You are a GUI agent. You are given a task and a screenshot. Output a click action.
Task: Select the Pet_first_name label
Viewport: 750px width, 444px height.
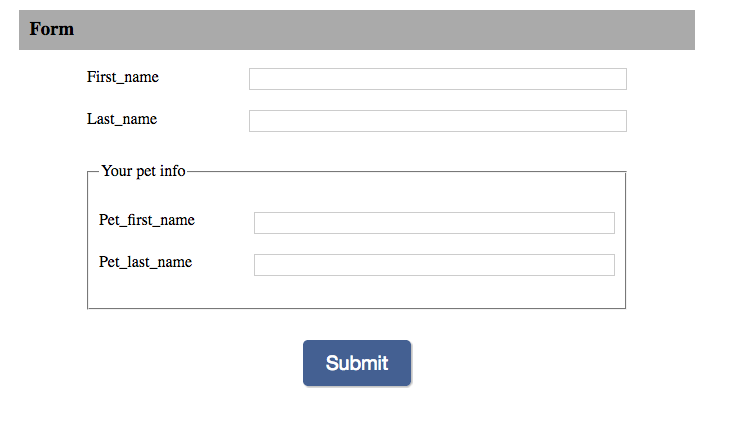coord(146,220)
